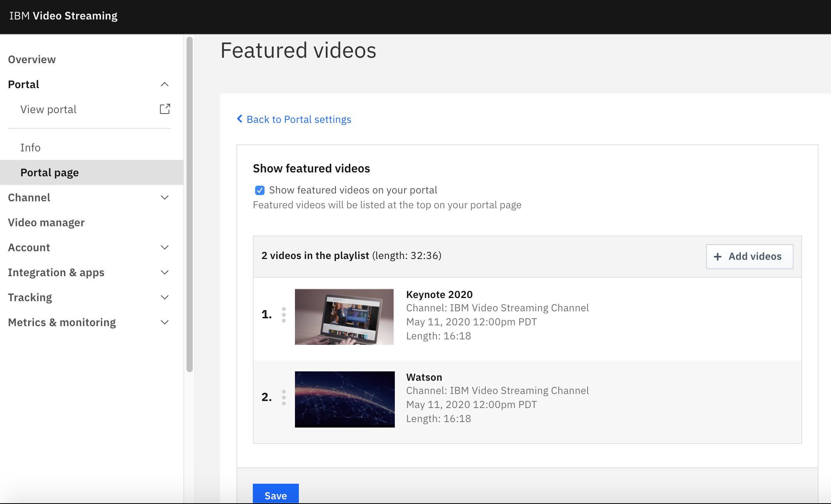Click the Keynote 2020 title
This screenshot has width=831, height=504.
pos(439,295)
